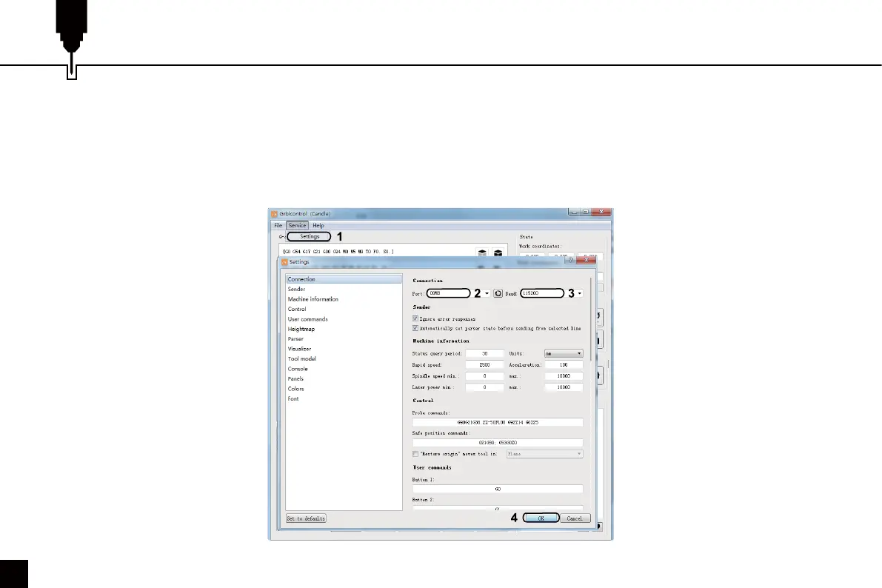Click the Port COM3 field
Image resolution: width=882 pixels, height=588 pixels.
pyautogui.click(x=448, y=293)
